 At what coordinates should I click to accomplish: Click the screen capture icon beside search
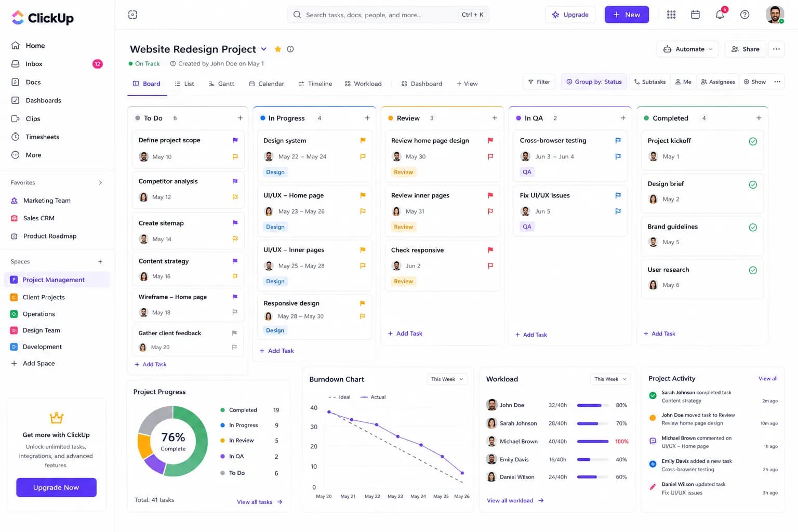(x=132, y=15)
